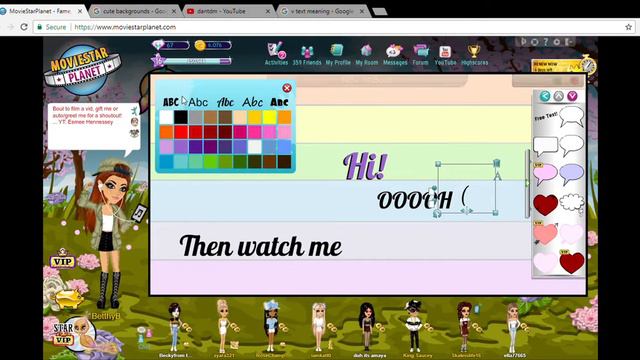Close the dantdm - YouTube tab
The height and width of the screenshot is (360, 640).
(268, 11)
